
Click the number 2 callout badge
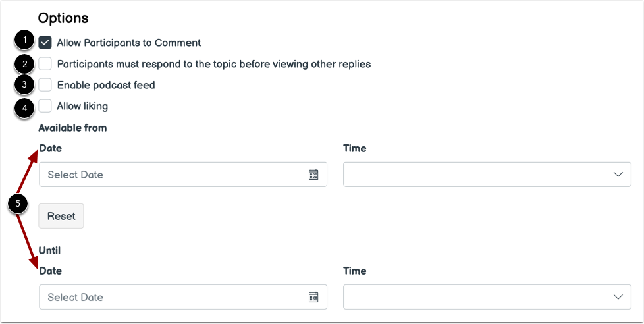[x=25, y=64]
